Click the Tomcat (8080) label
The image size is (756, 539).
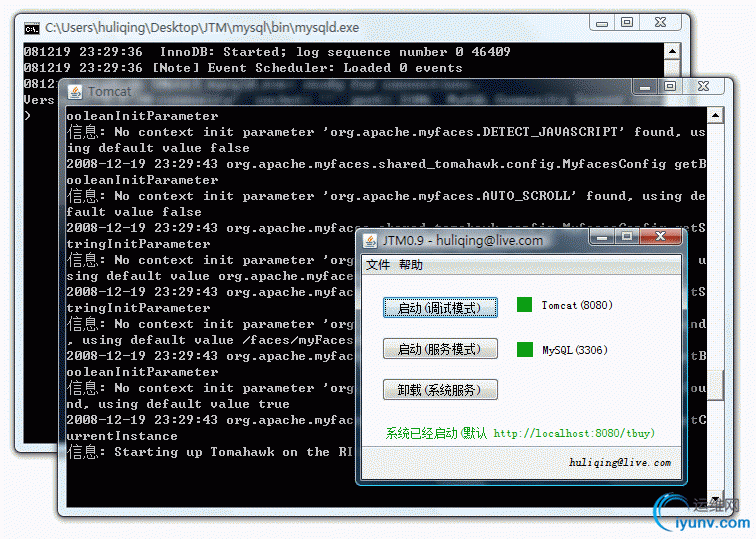(x=577, y=305)
